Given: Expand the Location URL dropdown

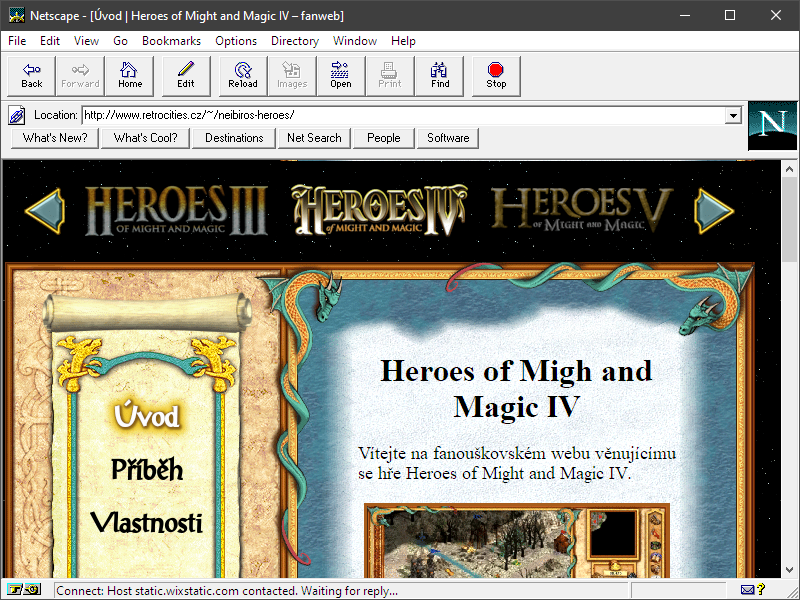Looking at the screenshot, I should coord(733,115).
